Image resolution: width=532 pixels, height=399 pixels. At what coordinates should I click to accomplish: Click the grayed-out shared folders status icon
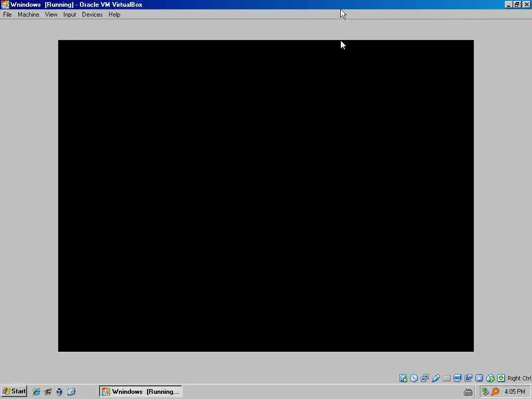point(446,378)
